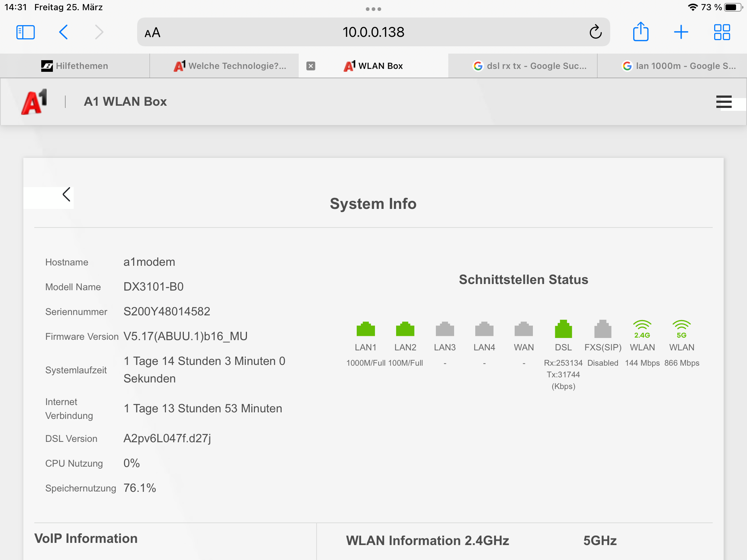Image resolution: width=747 pixels, height=560 pixels.
Task: Go back to previous page in Safari
Action: tap(63, 32)
